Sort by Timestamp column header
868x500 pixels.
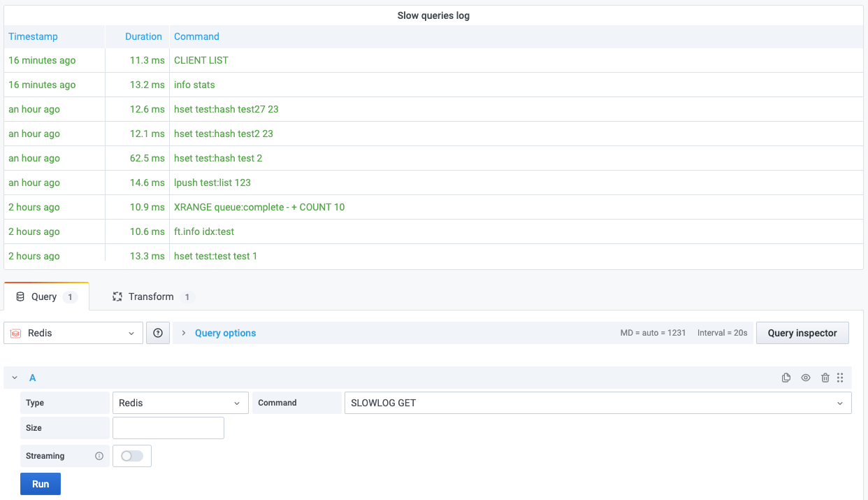(x=33, y=36)
